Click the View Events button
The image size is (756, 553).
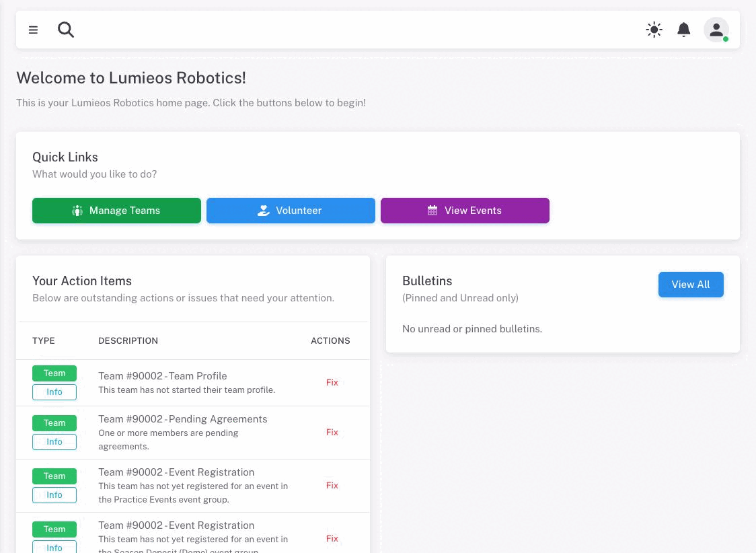465,211
